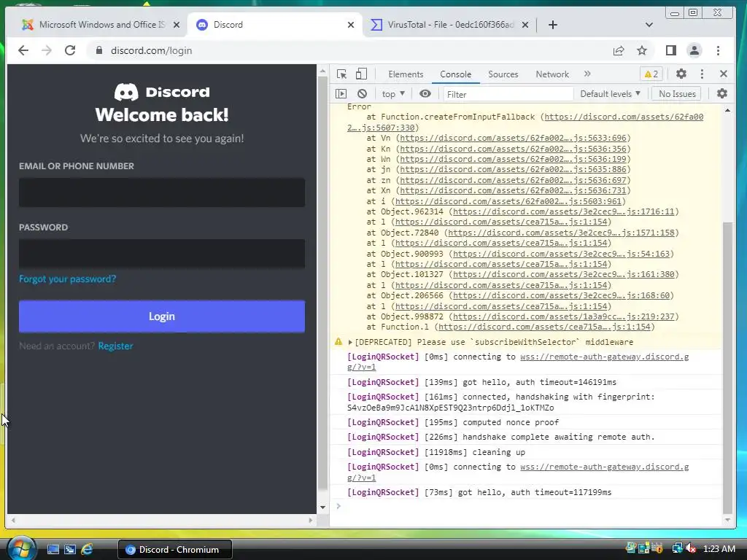
Task: Click the system clock 1:23 AM
Action: [719, 549]
